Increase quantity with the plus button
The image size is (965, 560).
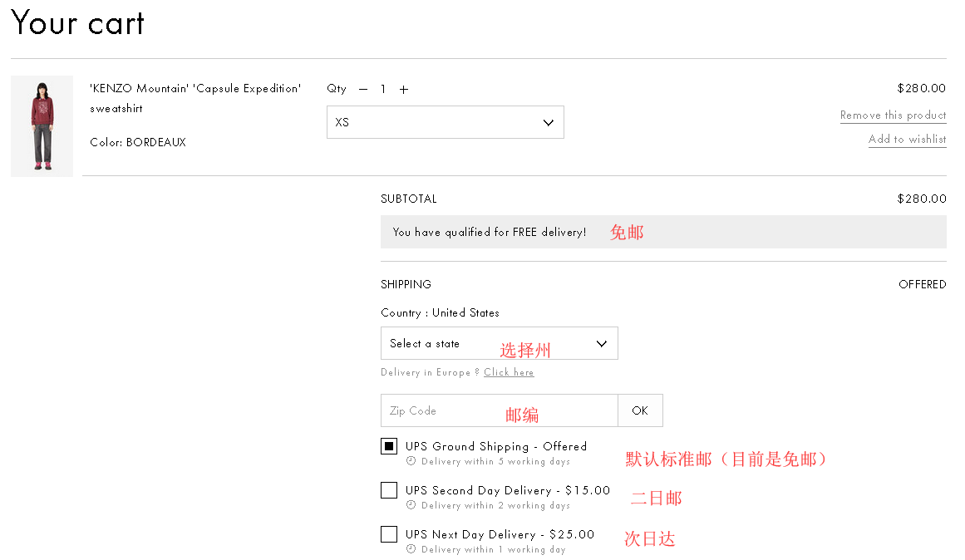coord(404,90)
